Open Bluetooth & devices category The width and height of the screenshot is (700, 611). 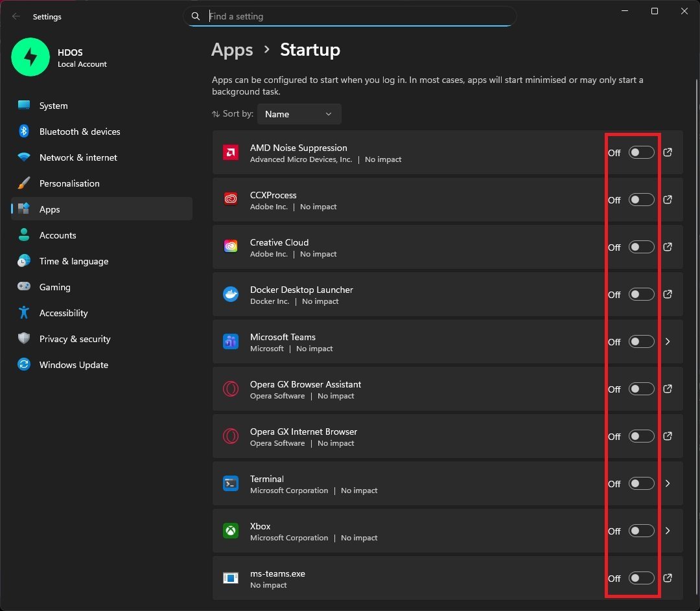click(102, 132)
